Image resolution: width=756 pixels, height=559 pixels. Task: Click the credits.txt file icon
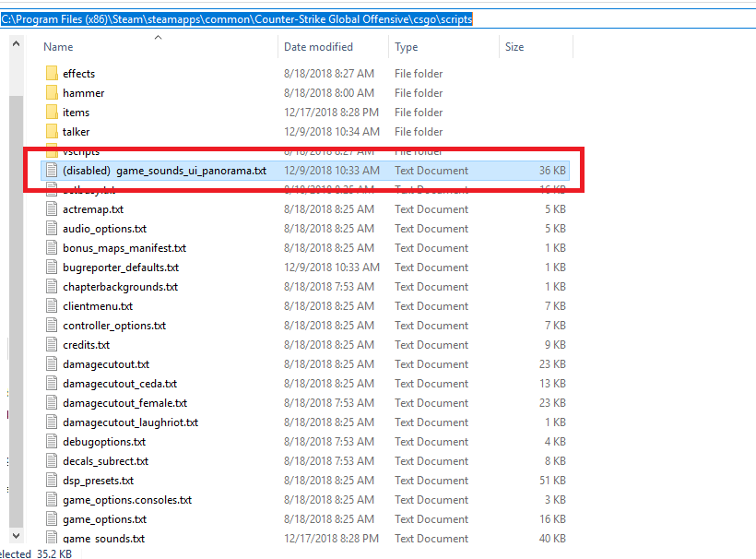[52, 344]
